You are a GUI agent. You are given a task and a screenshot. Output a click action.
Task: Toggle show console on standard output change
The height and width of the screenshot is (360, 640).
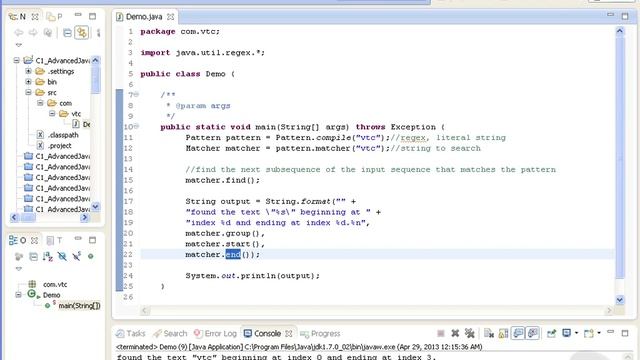(518, 333)
